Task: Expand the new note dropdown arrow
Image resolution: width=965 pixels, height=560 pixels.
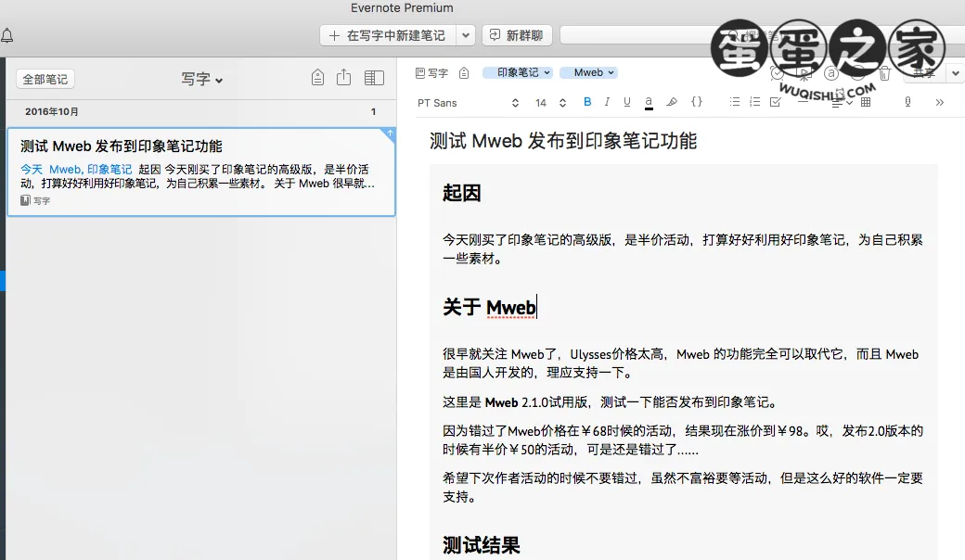Action: click(465, 35)
